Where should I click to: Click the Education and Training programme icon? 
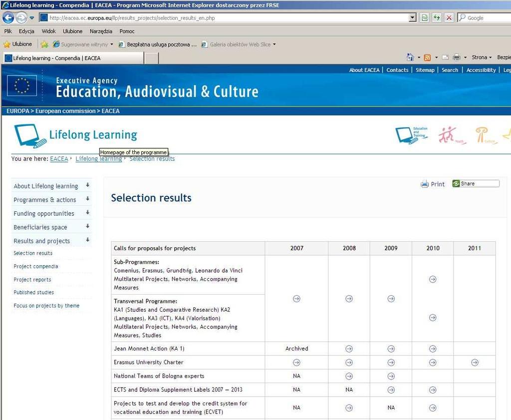[411, 135]
